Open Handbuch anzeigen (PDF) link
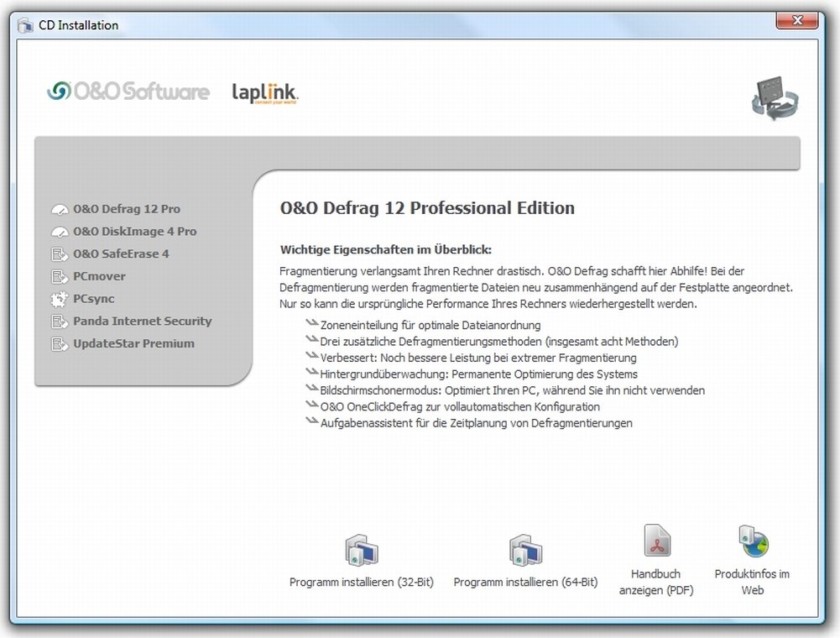Viewport: 840px width, 638px height. pos(656,583)
